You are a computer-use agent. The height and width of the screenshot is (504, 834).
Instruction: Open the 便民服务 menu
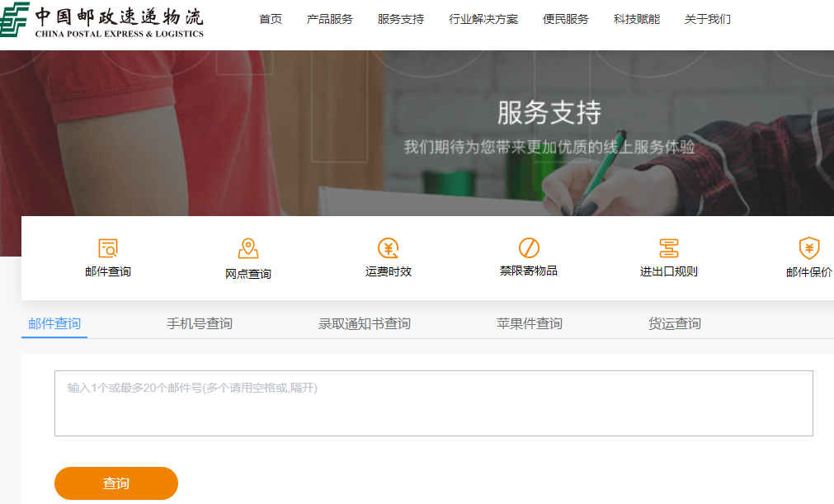coord(565,18)
